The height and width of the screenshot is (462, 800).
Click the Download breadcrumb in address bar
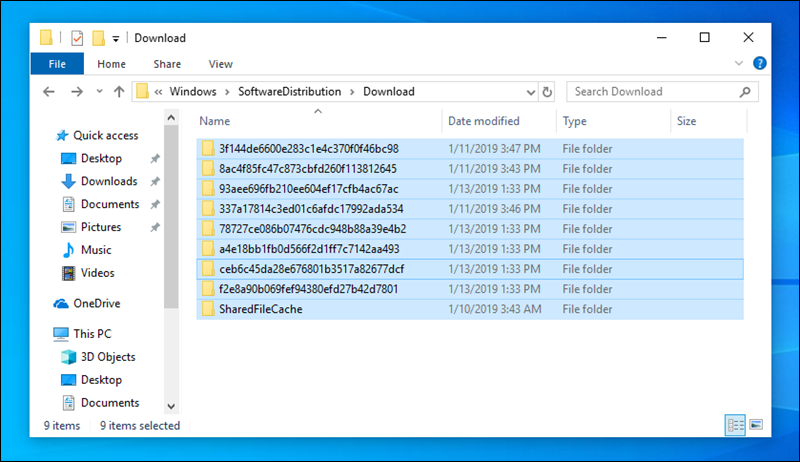tap(389, 92)
